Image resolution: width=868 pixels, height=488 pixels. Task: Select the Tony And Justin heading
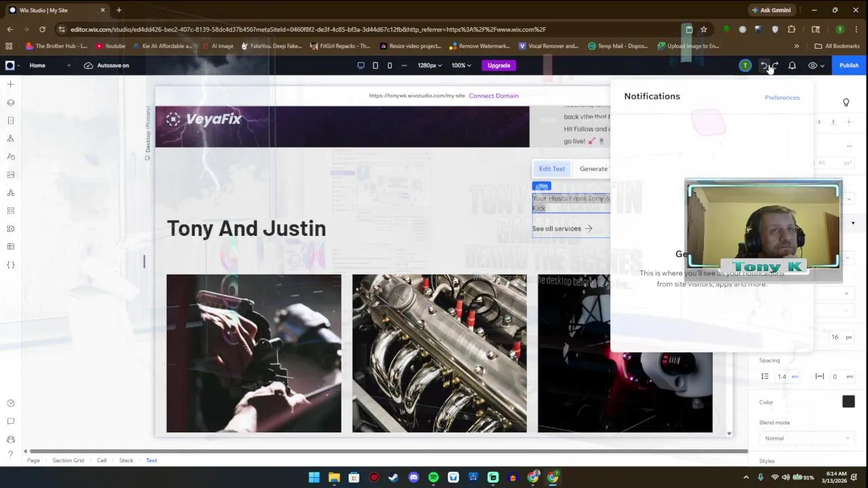click(x=246, y=228)
